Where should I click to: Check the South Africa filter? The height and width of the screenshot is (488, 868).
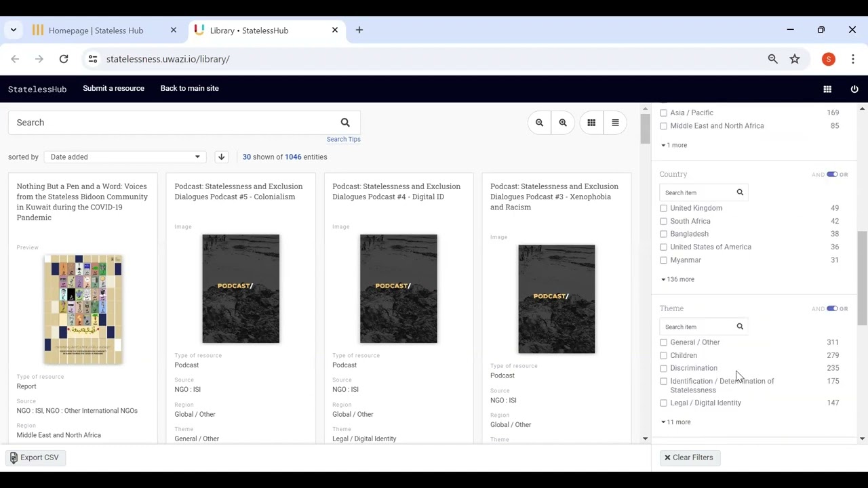point(663,221)
